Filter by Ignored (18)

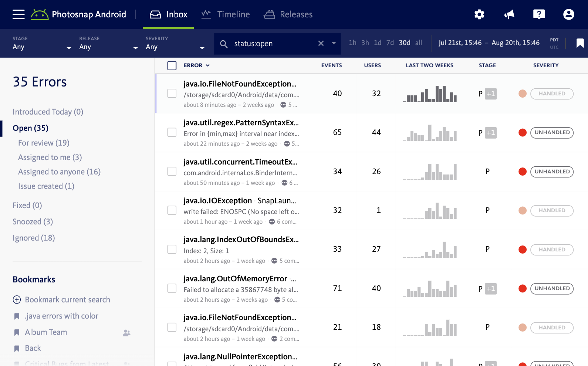pos(34,238)
